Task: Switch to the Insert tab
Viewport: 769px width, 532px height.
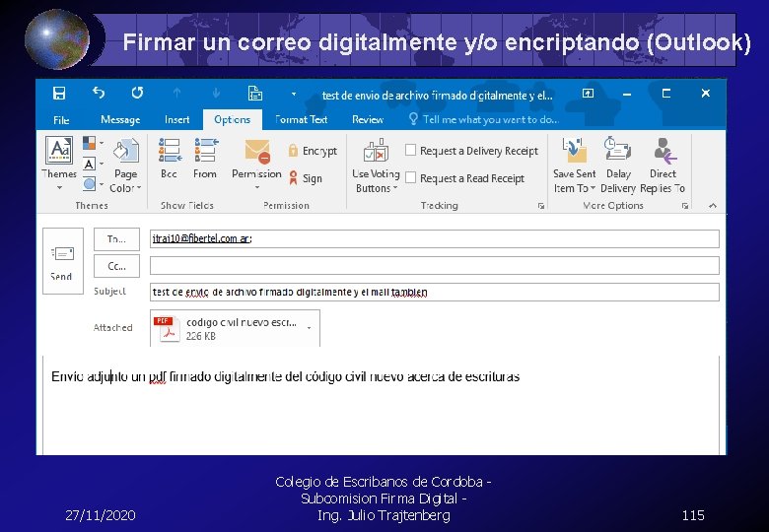Action: [177, 119]
